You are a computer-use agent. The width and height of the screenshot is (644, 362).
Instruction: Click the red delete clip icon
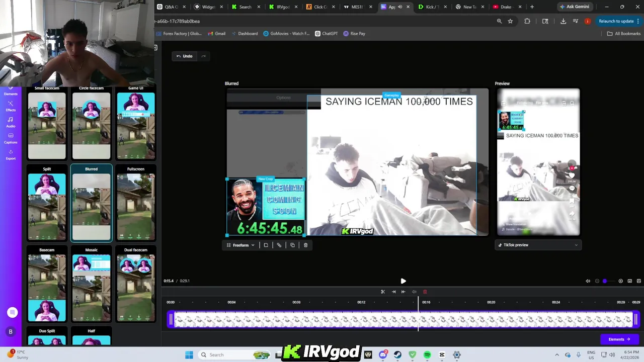[425, 292]
